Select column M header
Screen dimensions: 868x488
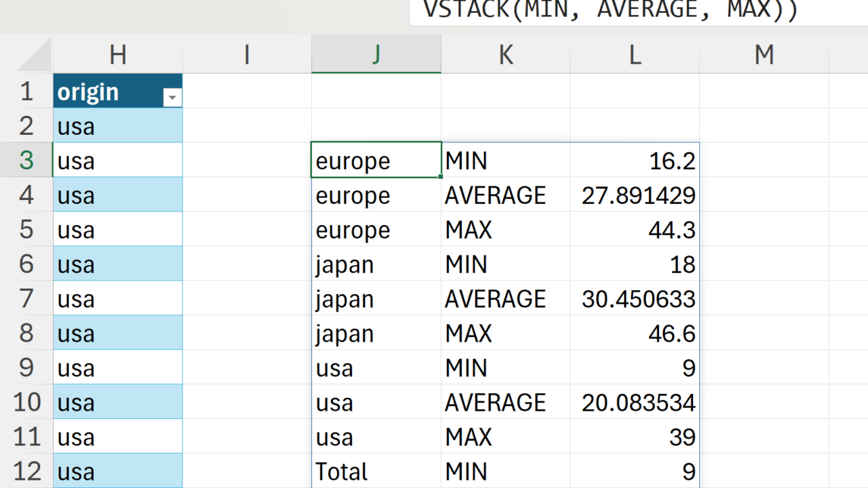764,54
